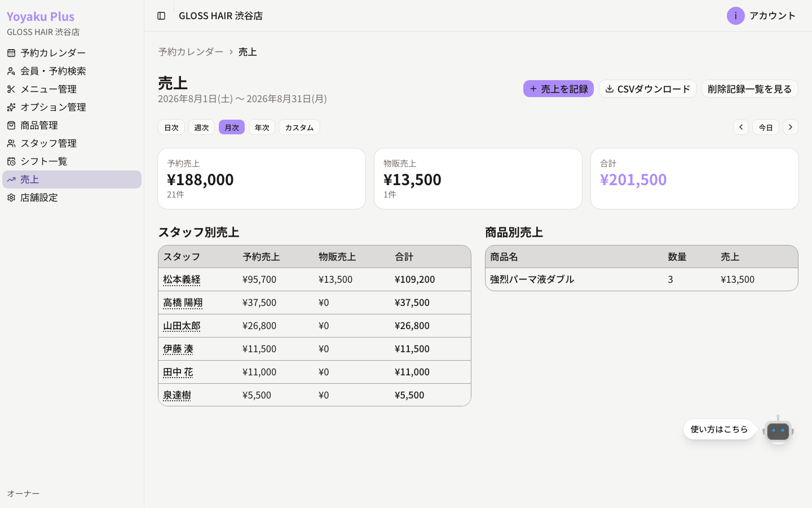The width and height of the screenshot is (812, 508).
Task: Switch to the 年次 yearly view
Action: pyautogui.click(x=262, y=127)
